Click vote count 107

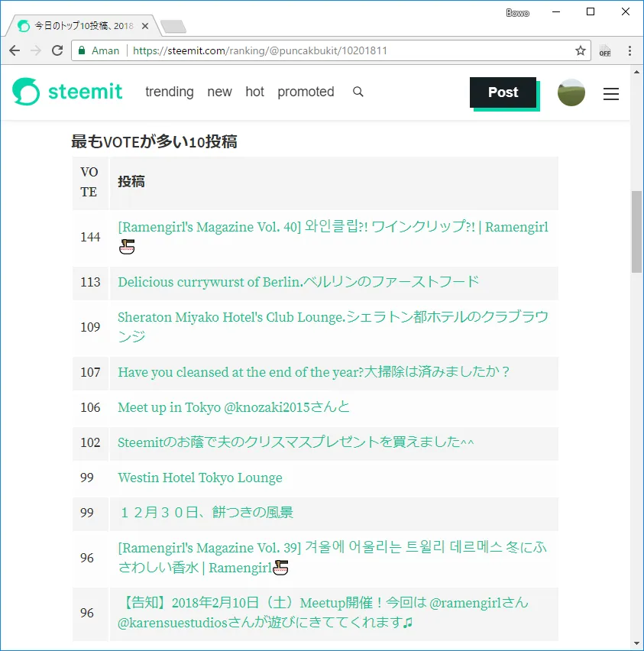point(90,372)
